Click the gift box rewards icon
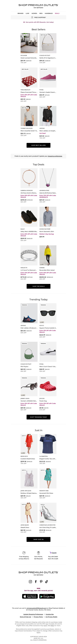The height and width of the screenshot is (644, 77). [38, 553]
